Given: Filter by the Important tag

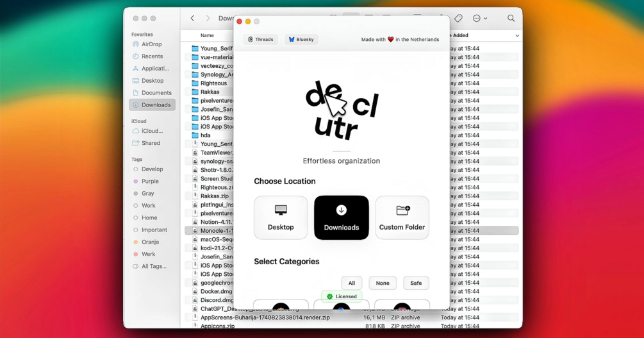Looking at the screenshot, I should (x=152, y=230).
